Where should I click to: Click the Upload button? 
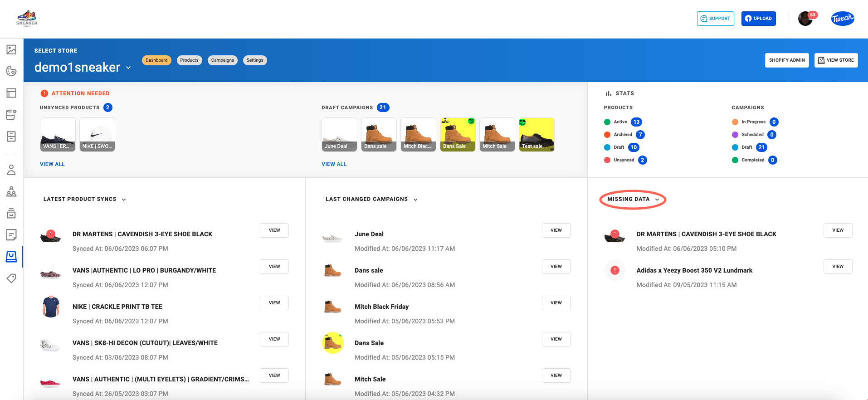(x=759, y=19)
